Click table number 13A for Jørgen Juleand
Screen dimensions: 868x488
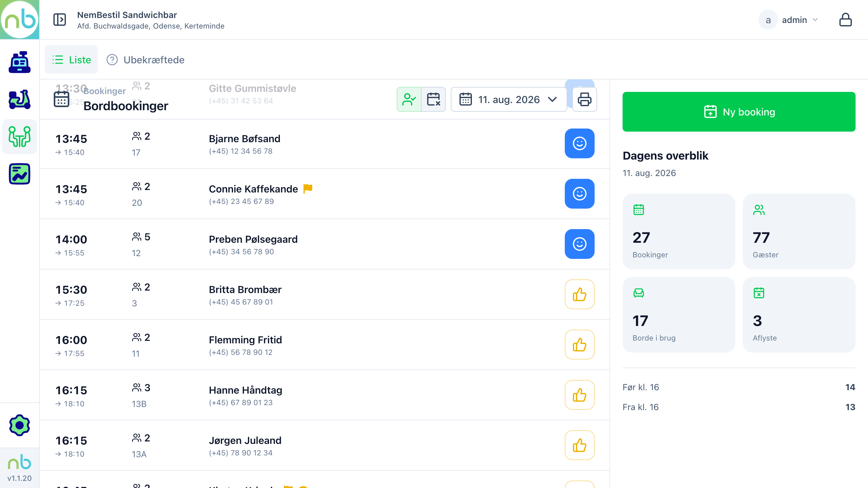pos(139,454)
